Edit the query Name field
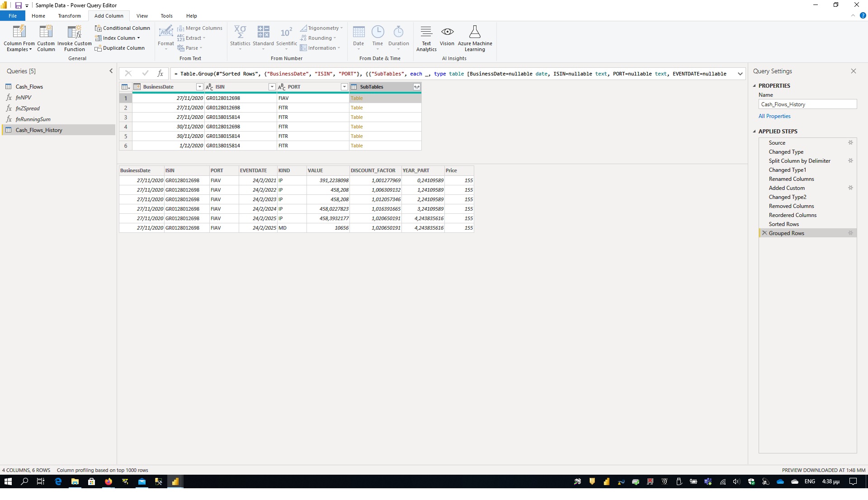Image resolution: width=868 pixels, height=500 pixels. coord(807,104)
